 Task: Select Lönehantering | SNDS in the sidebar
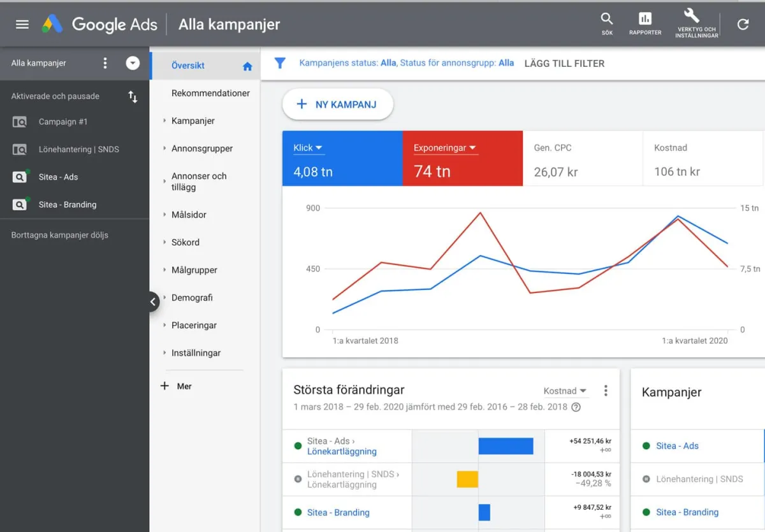click(x=79, y=149)
